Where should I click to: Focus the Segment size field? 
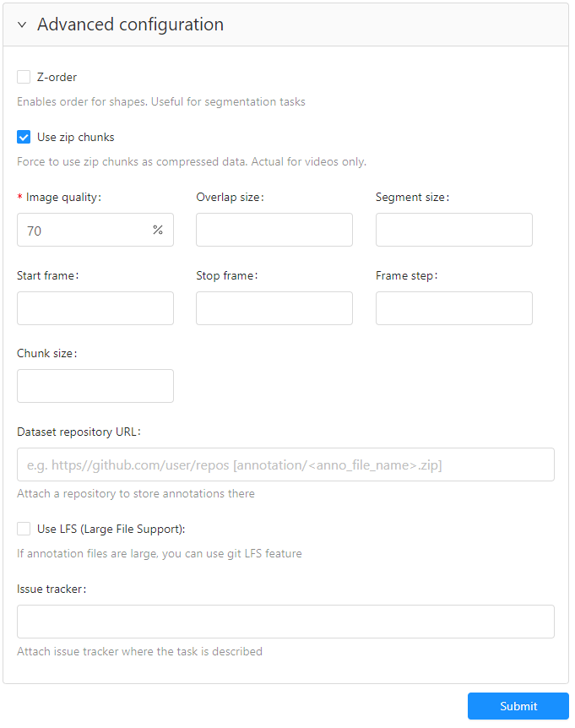[453, 230]
